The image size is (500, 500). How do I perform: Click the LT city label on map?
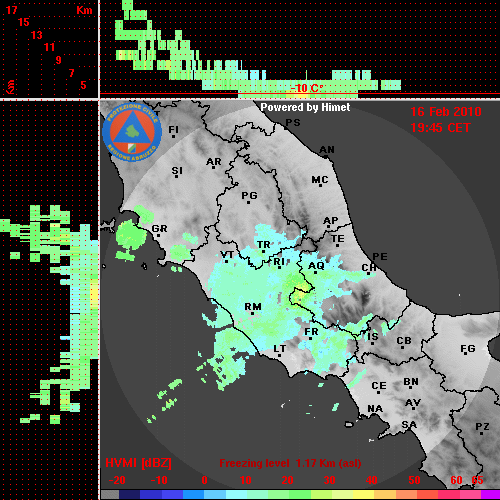click(x=280, y=349)
